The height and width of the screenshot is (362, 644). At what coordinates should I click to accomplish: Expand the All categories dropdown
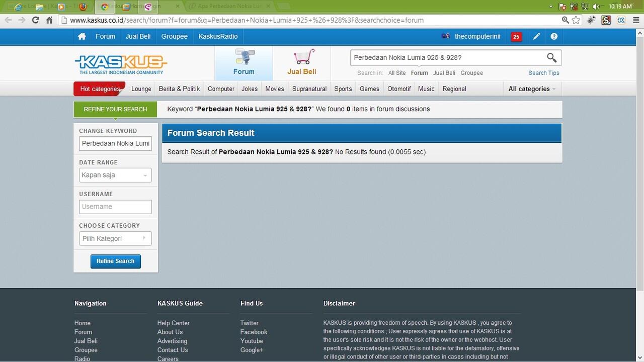coord(532,89)
